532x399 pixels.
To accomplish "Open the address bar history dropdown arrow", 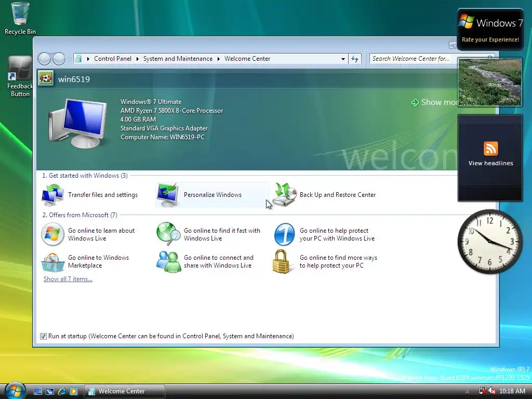I will click(343, 59).
